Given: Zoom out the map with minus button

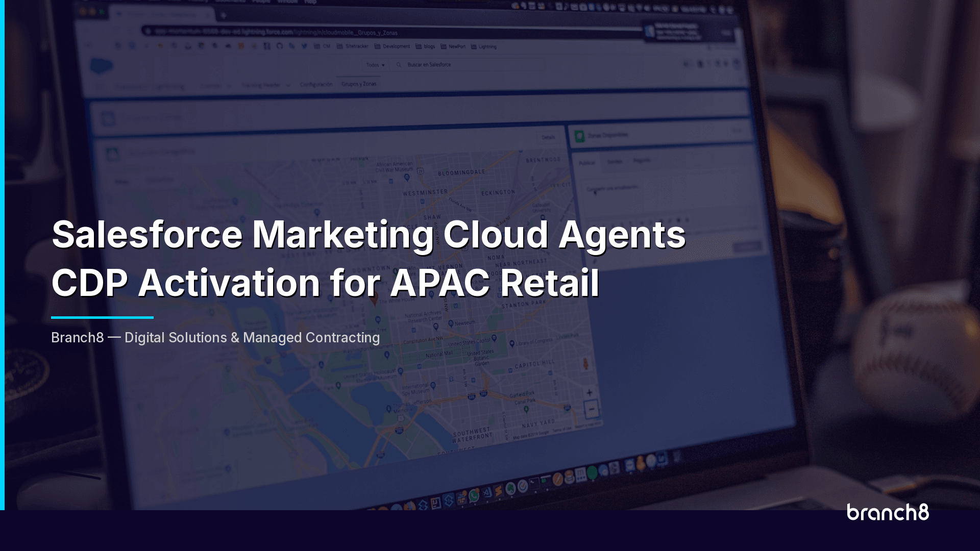Looking at the screenshot, I should point(592,409).
